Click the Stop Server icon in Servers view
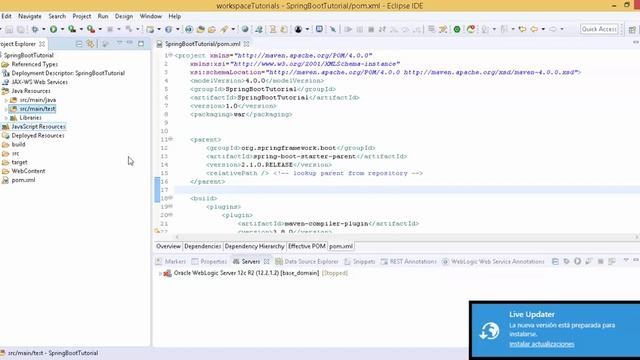 coord(600,261)
